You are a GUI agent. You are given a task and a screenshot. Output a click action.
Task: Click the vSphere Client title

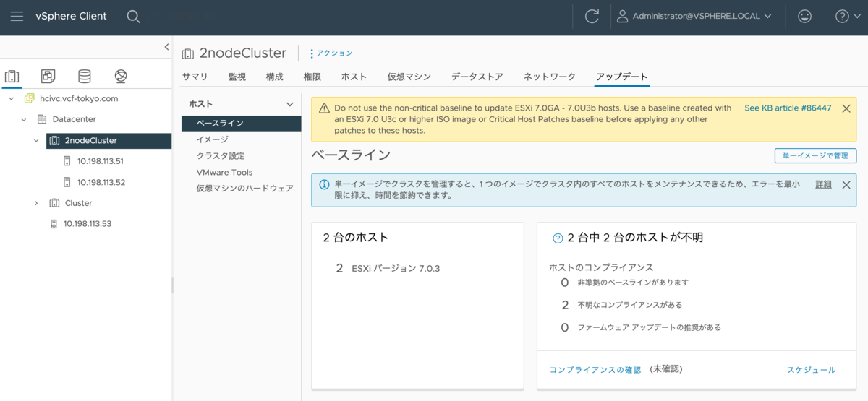pyautogui.click(x=71, y=16)
